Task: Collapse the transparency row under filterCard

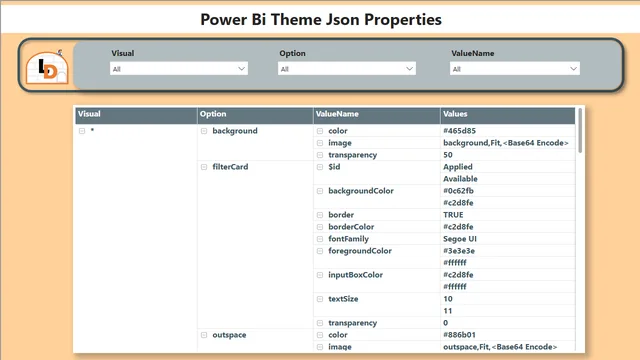Action: click(x=320, y=323)
